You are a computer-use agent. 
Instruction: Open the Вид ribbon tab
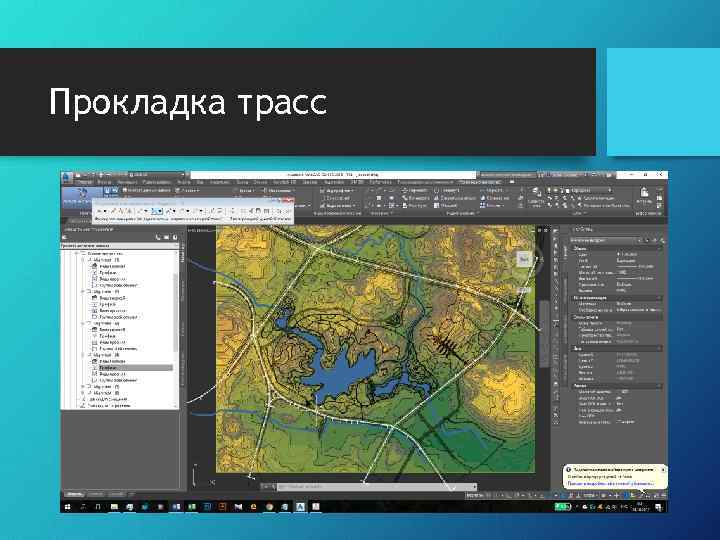coord(200,182)
